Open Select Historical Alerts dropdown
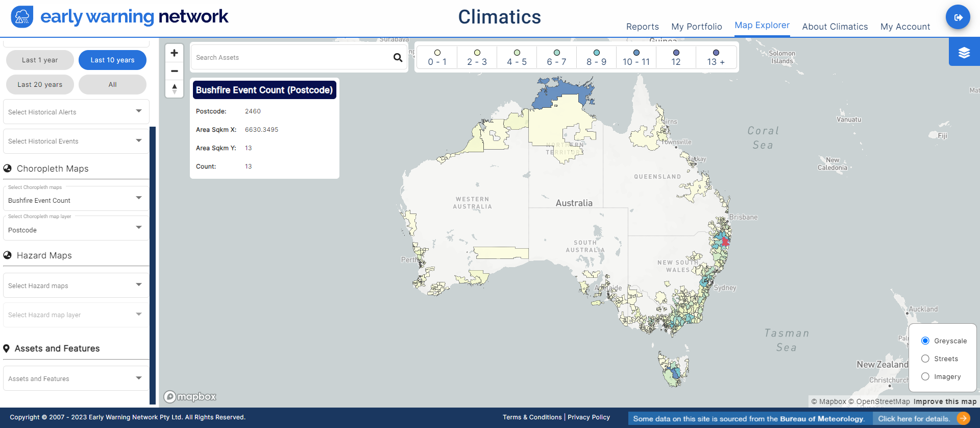This screenshot has width=980, height=428. tap(76, 112)
